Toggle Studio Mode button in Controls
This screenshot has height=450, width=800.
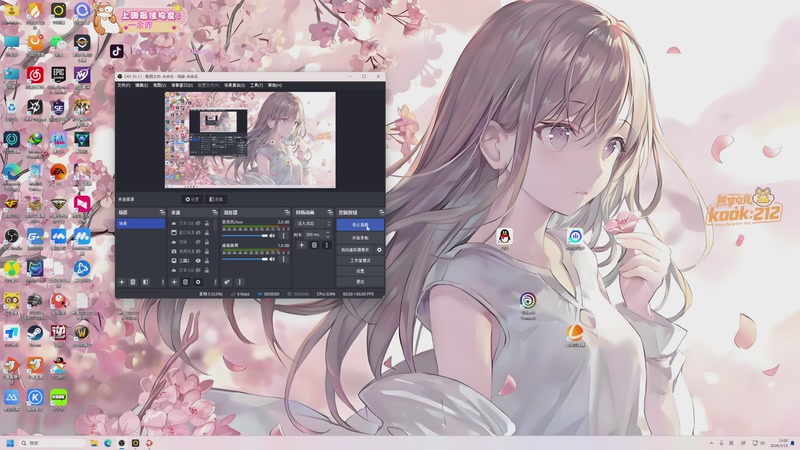tap(360, 261)
